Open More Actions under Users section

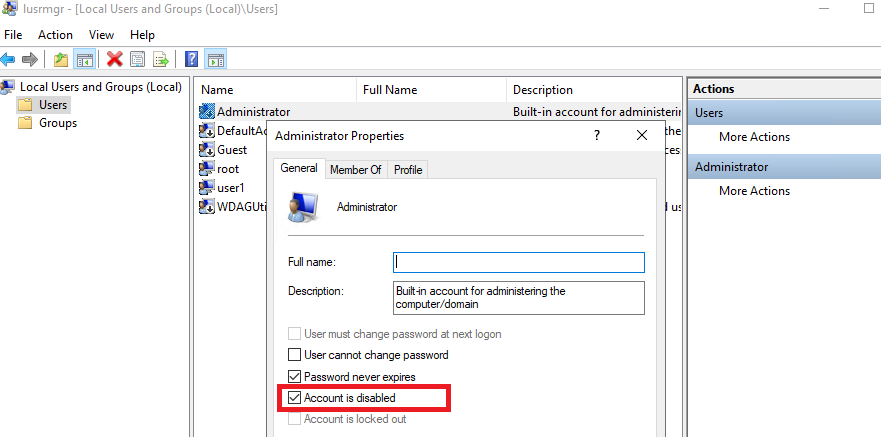tap(754, 137)
